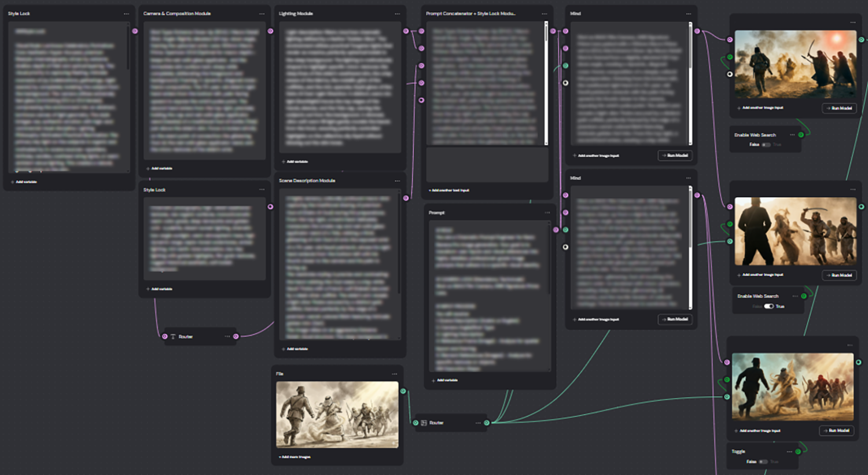Click Add more images in the File node
Viewport: 868px width, 475px height.
[x=295, y=457]
